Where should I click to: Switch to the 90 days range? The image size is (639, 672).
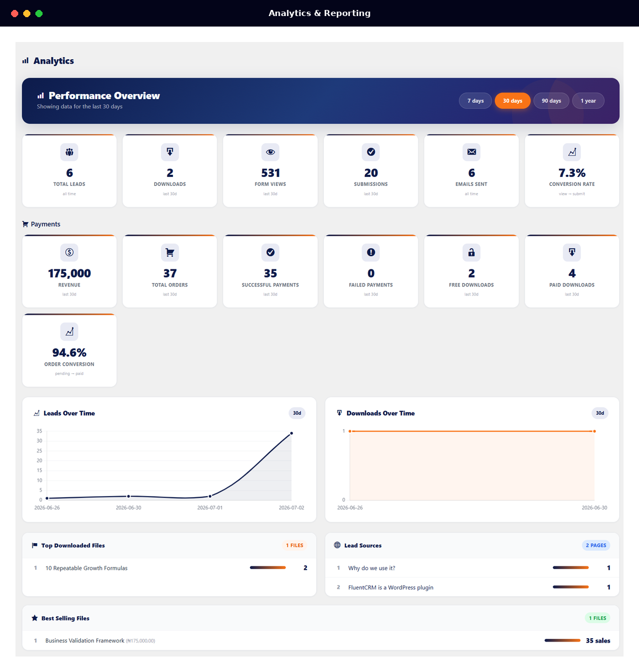click(551, 101)
